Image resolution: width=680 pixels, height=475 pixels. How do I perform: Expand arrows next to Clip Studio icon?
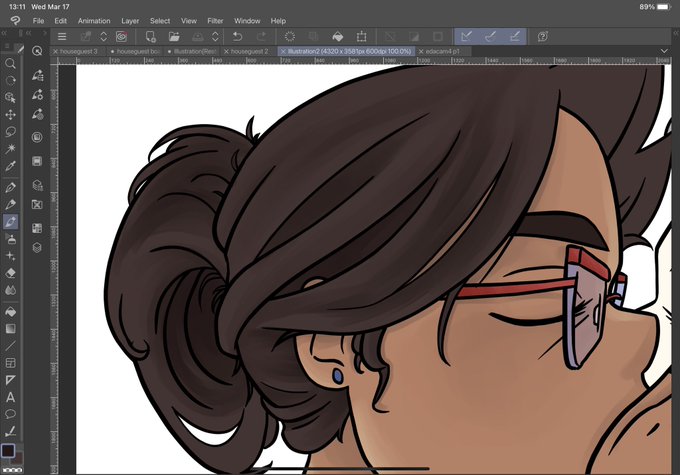[x=104, y=36]
